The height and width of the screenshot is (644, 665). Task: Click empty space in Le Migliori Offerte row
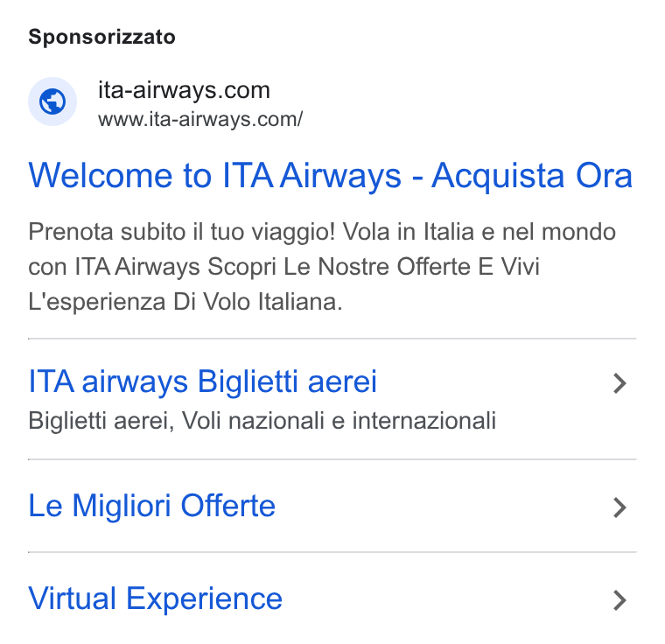point(441,506)
